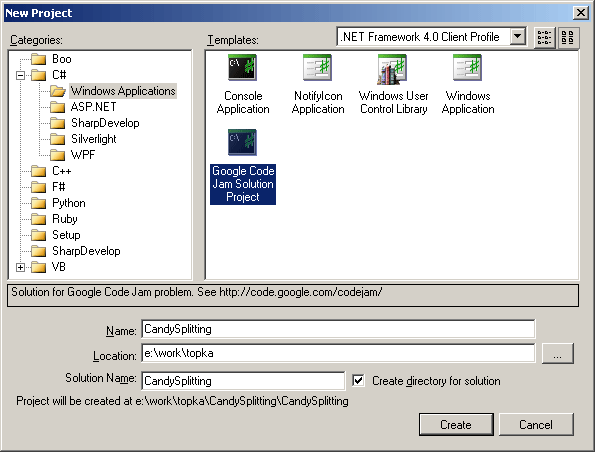
Task: Click the Setup folder icon
Action: tap(39, 235)
